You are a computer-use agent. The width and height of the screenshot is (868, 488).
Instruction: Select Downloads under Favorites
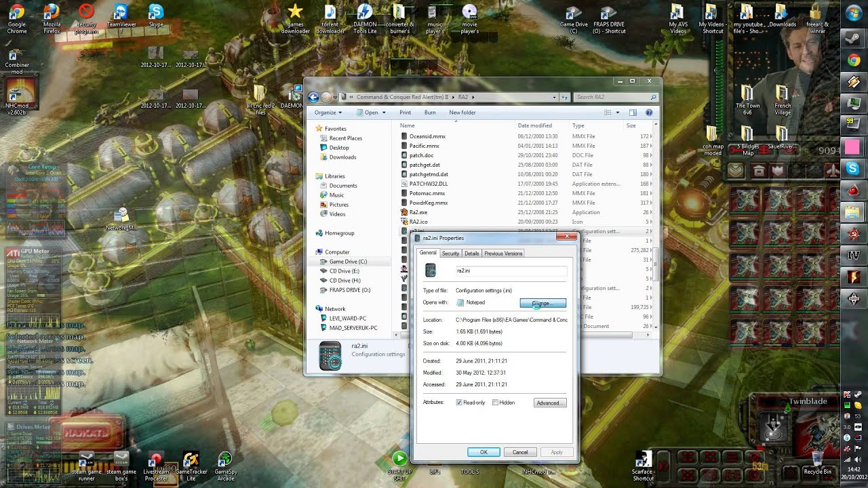tap(342, 157)
